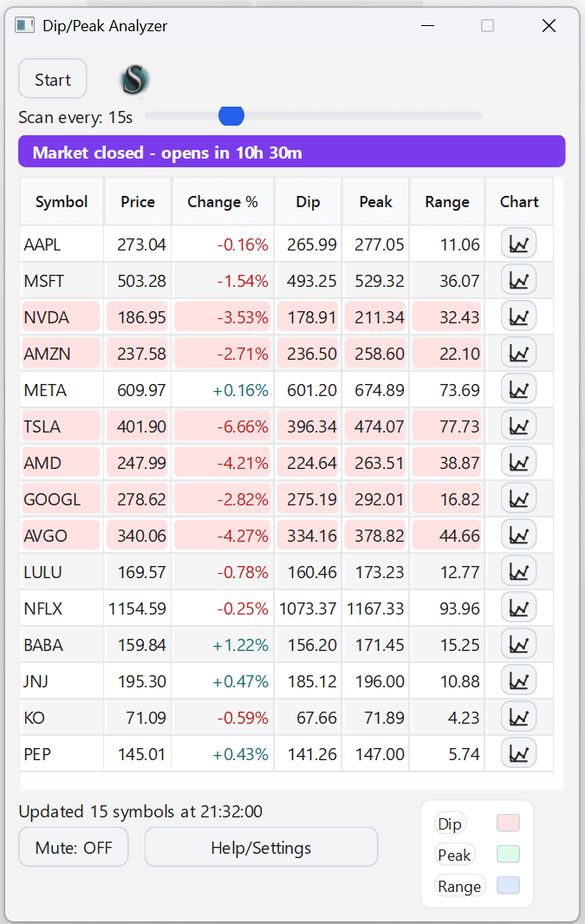
Task: View the NFLX chart icon
Action: click(x=518, y=608)
